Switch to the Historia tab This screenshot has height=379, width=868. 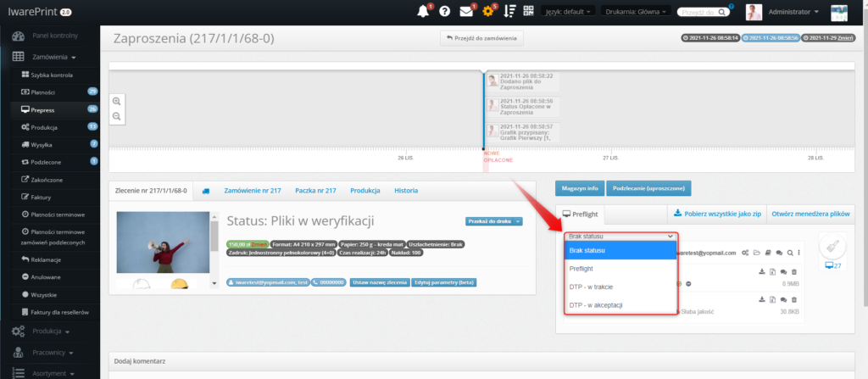[x=406, y=191]
